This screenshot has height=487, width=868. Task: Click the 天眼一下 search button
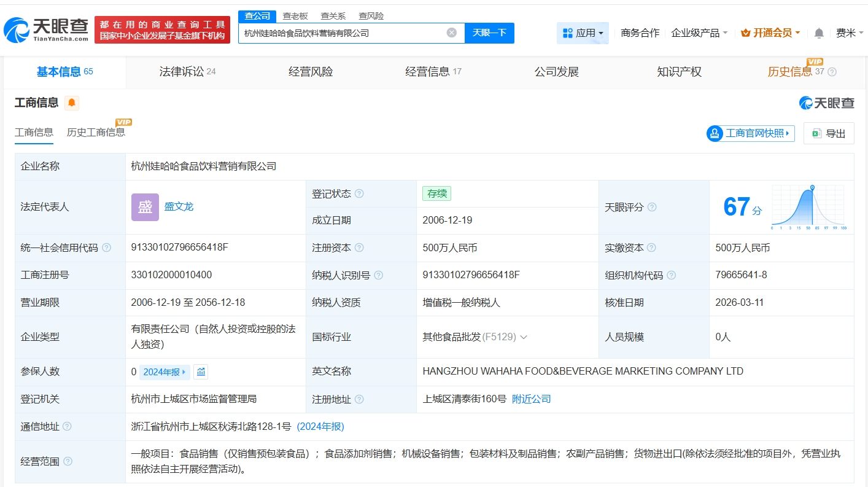(x=489, y=33)
